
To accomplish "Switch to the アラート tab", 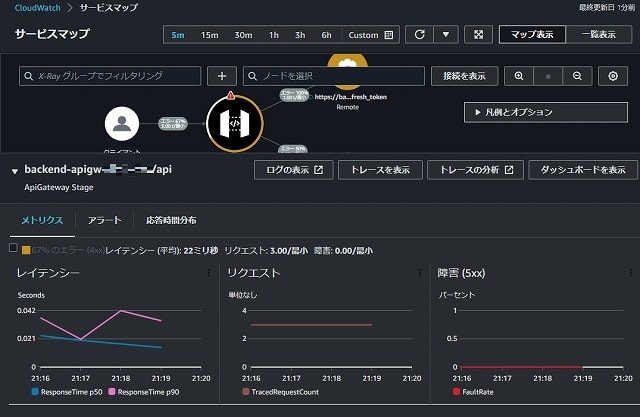I will click(x=104, y=220).
